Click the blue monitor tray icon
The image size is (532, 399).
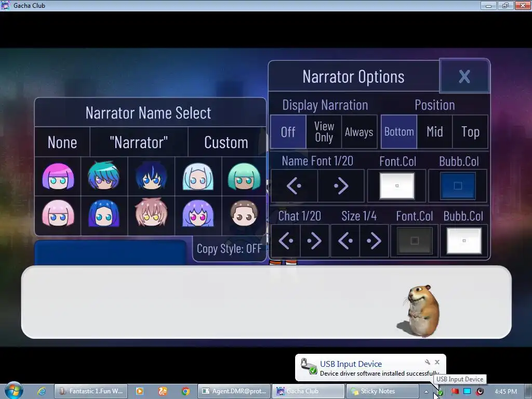467,391
